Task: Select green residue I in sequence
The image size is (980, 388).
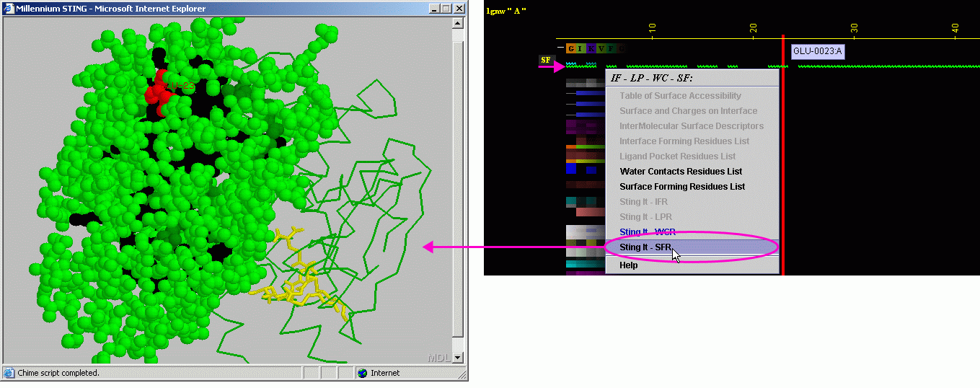Action: (x=581, y=48)
